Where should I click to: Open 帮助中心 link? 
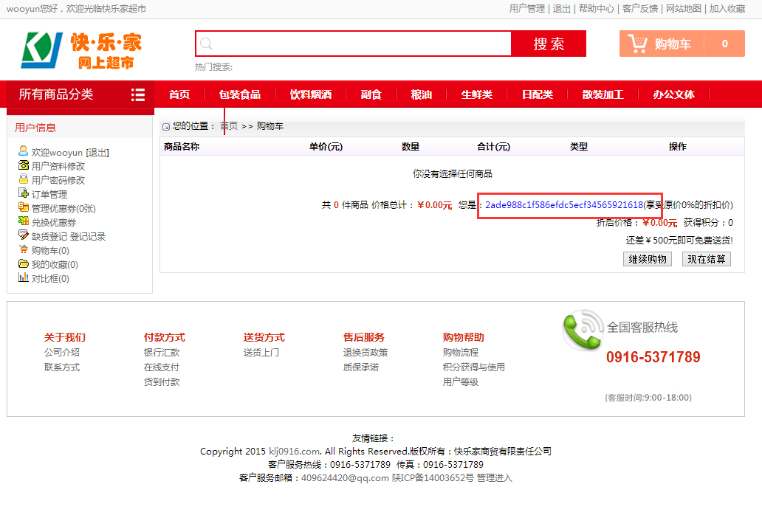(597, 9)
